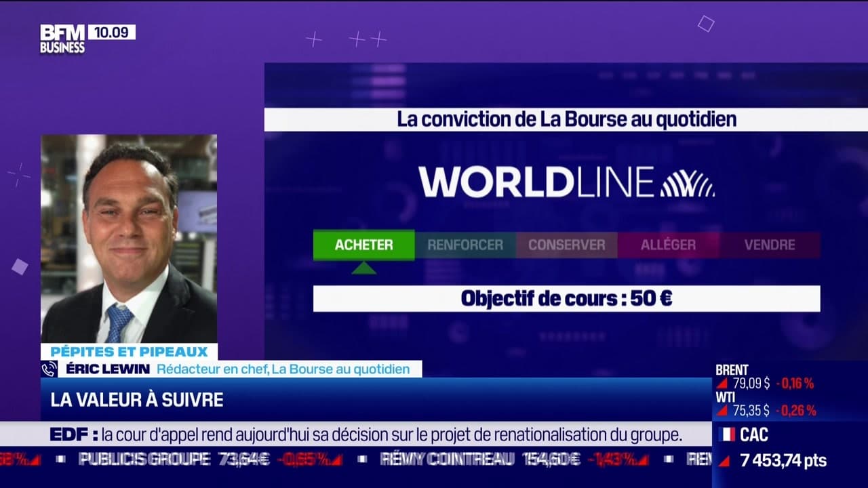Click the phone call icon beside Éric Lewin

coord(50,369)
